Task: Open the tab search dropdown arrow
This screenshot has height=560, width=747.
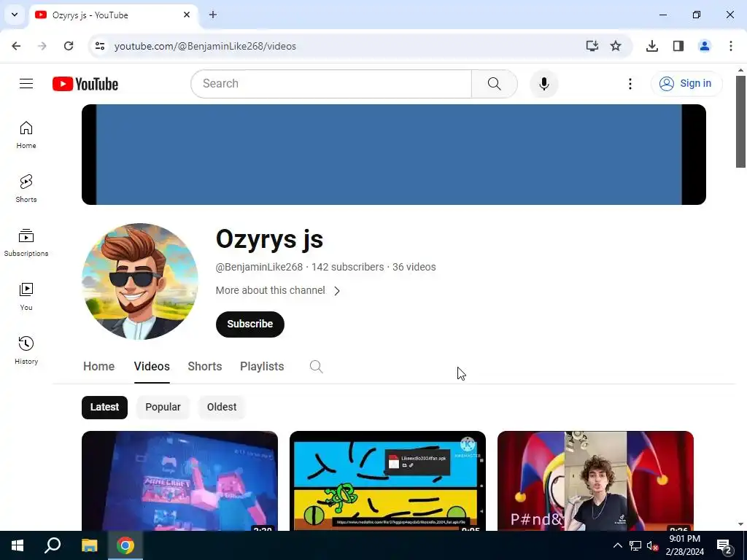Action: pyautogui.click(x=15, y=15)
